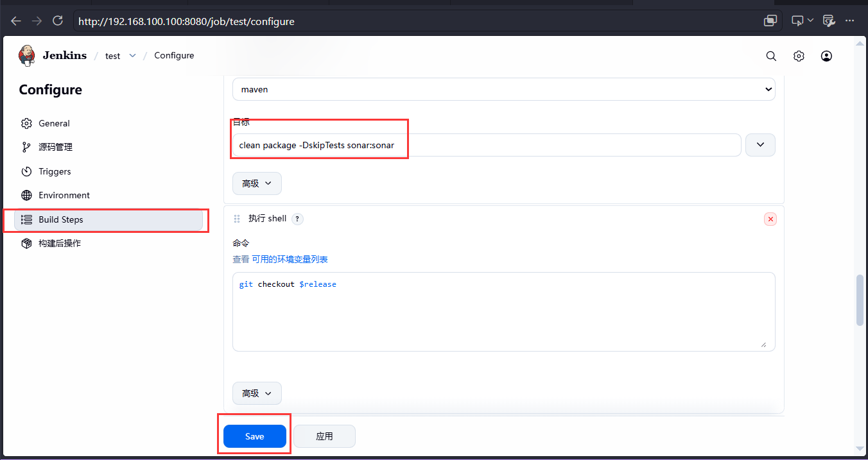Viewport: 868px width, 460px height.
Task: Open Manage Jenkins gear icon
Action: 799,56
